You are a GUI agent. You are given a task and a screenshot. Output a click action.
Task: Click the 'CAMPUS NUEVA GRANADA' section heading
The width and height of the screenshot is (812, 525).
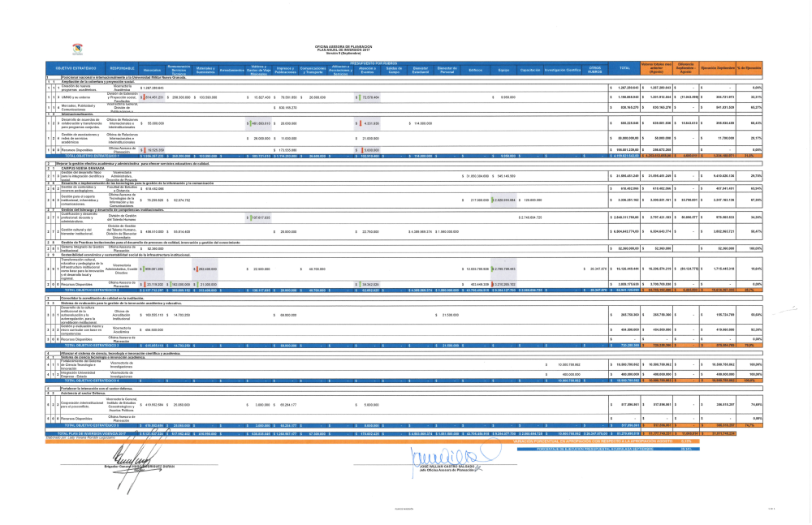click(83, 168)
